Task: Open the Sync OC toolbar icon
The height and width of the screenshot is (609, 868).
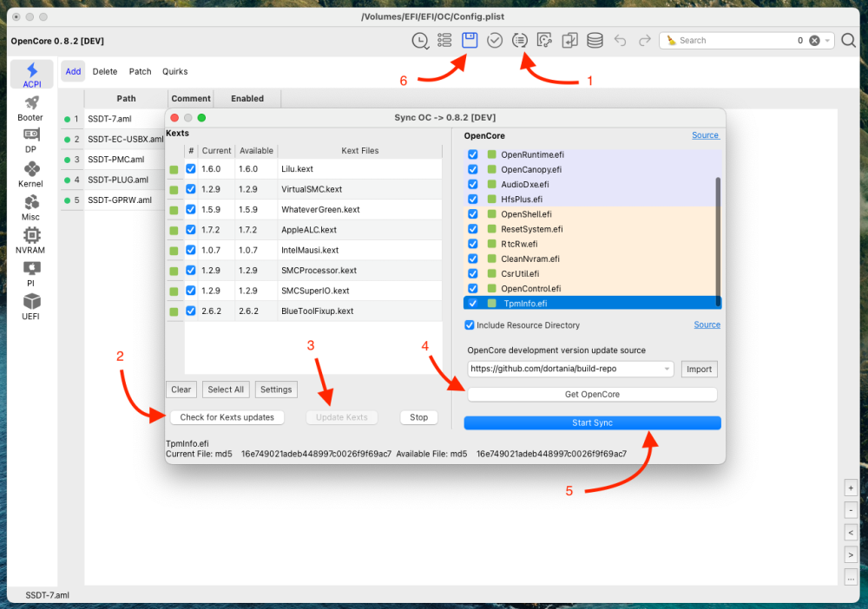Action: point(519,41)
